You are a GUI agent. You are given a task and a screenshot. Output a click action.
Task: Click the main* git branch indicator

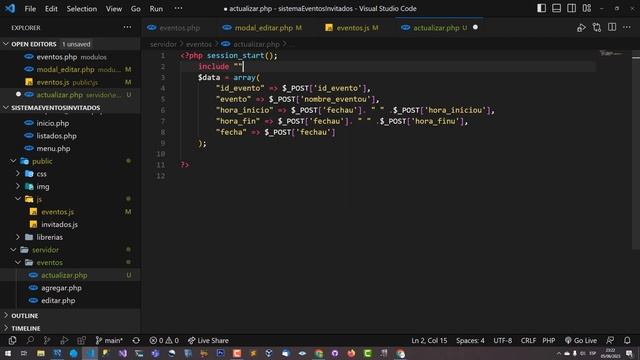click(109, 340)
